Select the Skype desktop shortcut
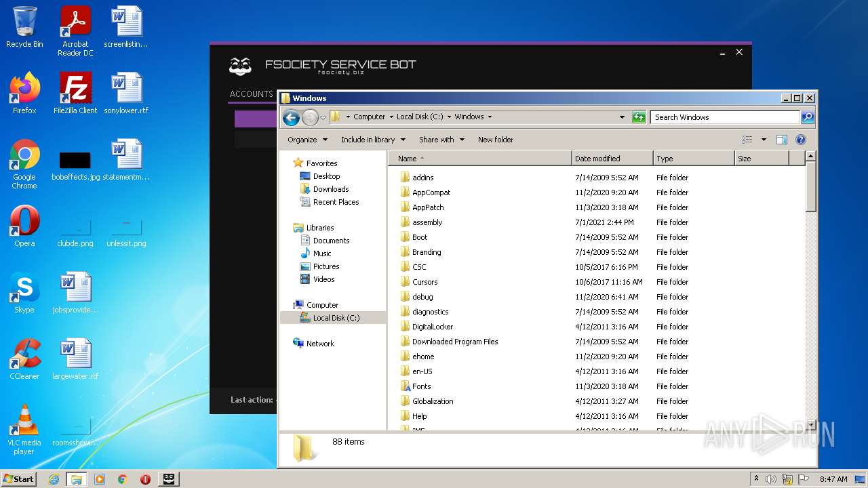This screenshot has width=868, height=488. click(24, 293)
